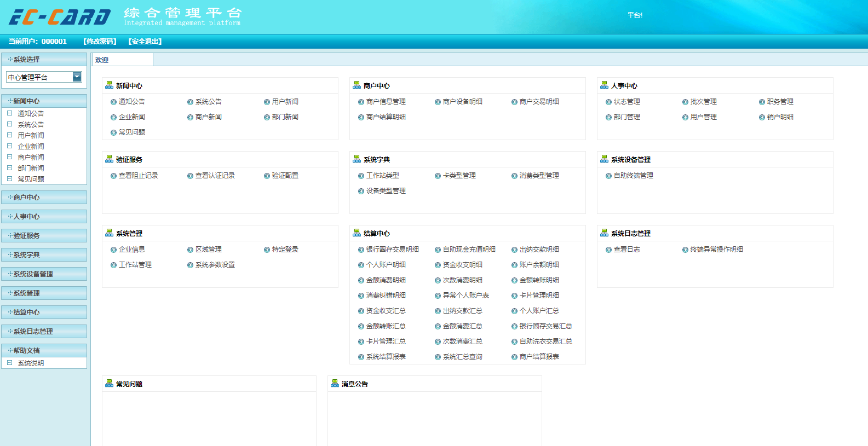Screen dimensions: 868x446
Task: Open the 职务管理 link
Action: pyautogui.click(x=780, y=102)
